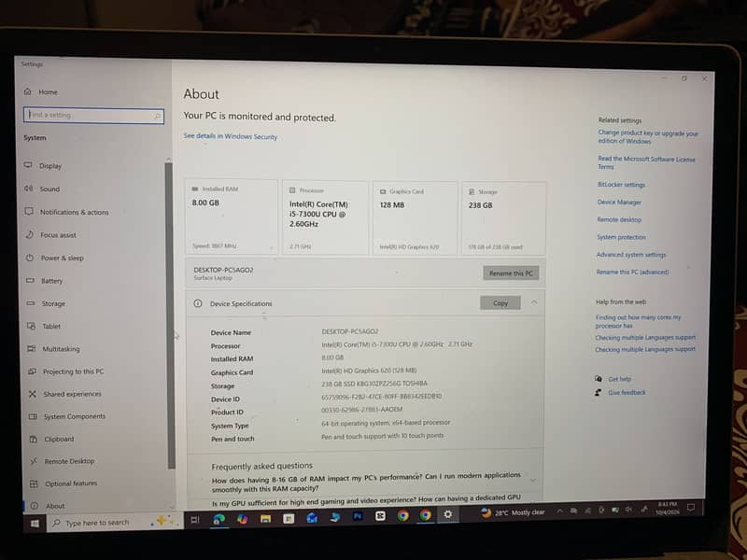Screen dimensions: 747x560
Task: Open the Windows Start menu
Action: click(35, 524)
